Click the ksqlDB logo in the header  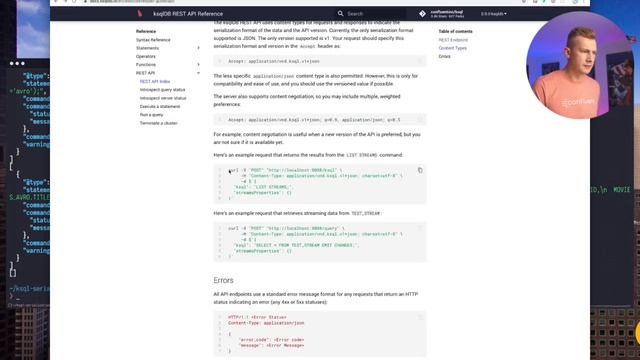(x=140, y=13)
